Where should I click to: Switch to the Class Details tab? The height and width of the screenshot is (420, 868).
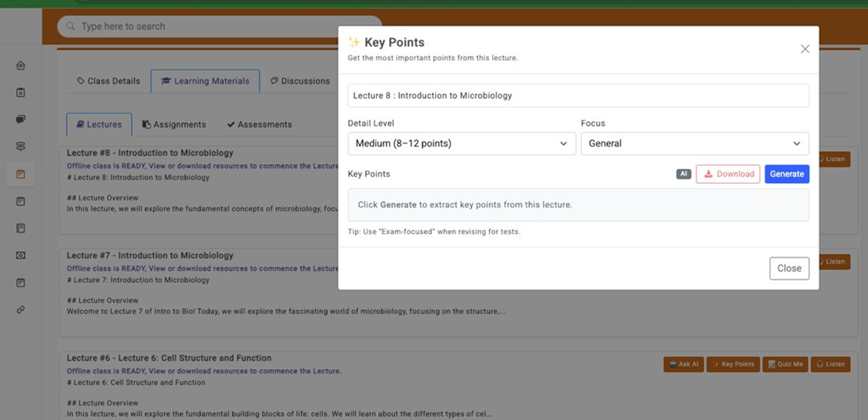tap(108, 81)
